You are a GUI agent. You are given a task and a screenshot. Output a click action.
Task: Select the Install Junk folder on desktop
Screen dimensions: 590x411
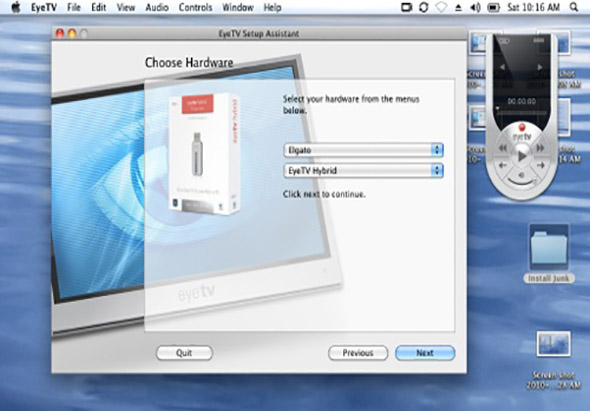tap(549, 253)
